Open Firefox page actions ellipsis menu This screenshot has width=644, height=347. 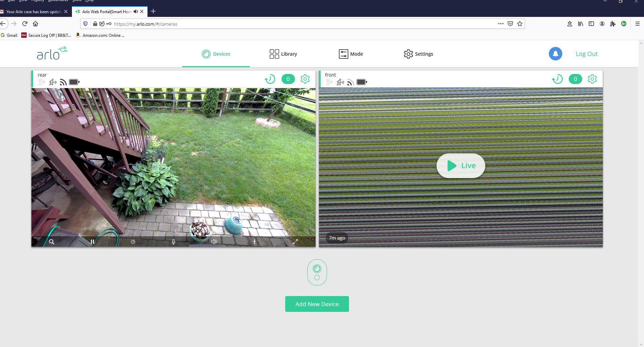501,24
